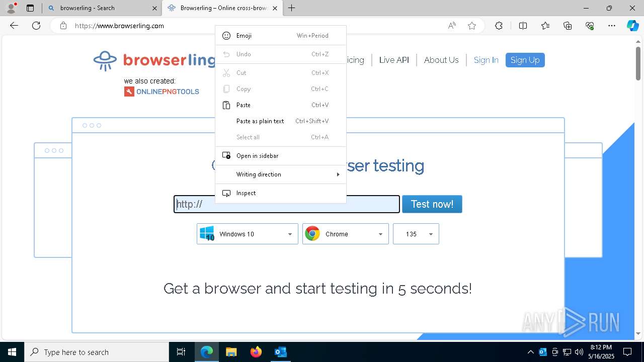Click the Test now! button
The image size is (644, 362).
click(432, 204)
